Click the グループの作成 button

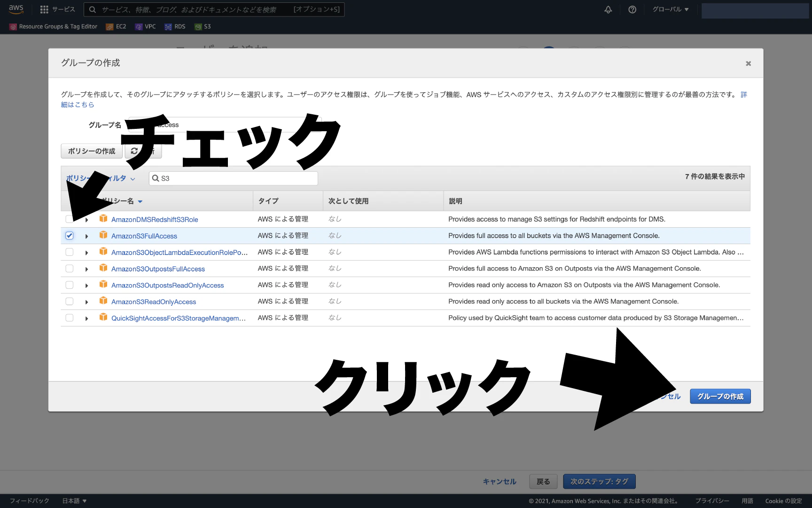[x=720, y=397]
